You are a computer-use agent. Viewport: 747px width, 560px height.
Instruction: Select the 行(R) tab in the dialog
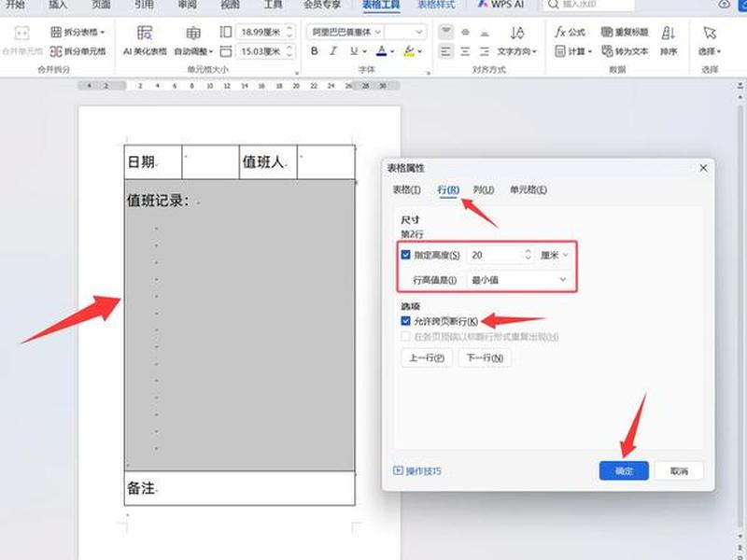(x=448, y=190)
